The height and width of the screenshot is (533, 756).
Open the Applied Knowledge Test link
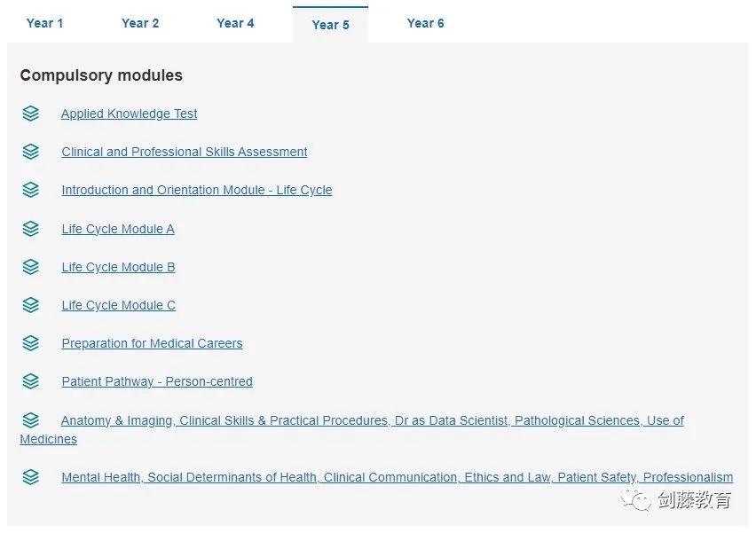(130, 114)
